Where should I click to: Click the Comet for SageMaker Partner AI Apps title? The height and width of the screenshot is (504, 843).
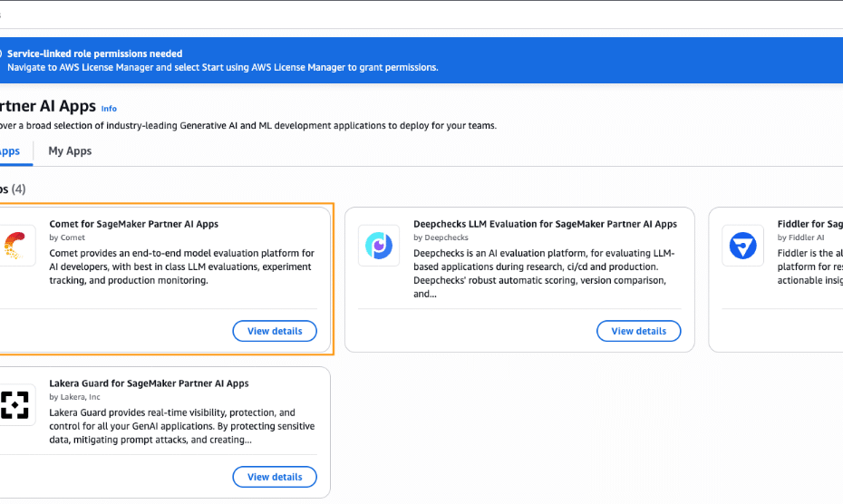point(134,224)
